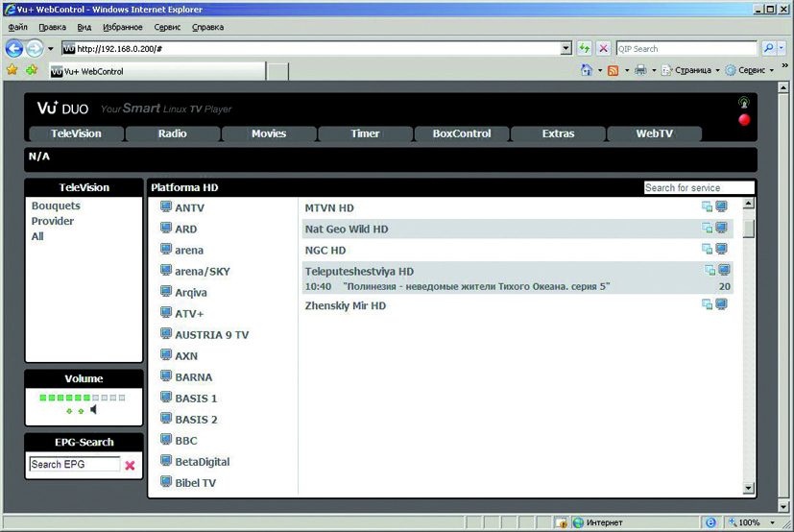
Task: Go back with browser Back button
Action: (x=14, y=49)
